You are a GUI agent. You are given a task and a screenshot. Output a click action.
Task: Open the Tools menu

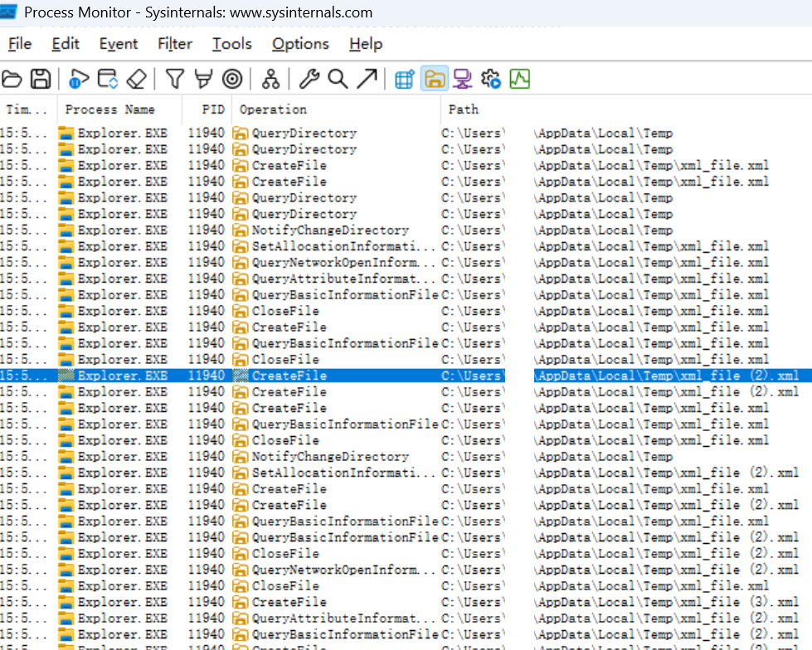[232, 44]
